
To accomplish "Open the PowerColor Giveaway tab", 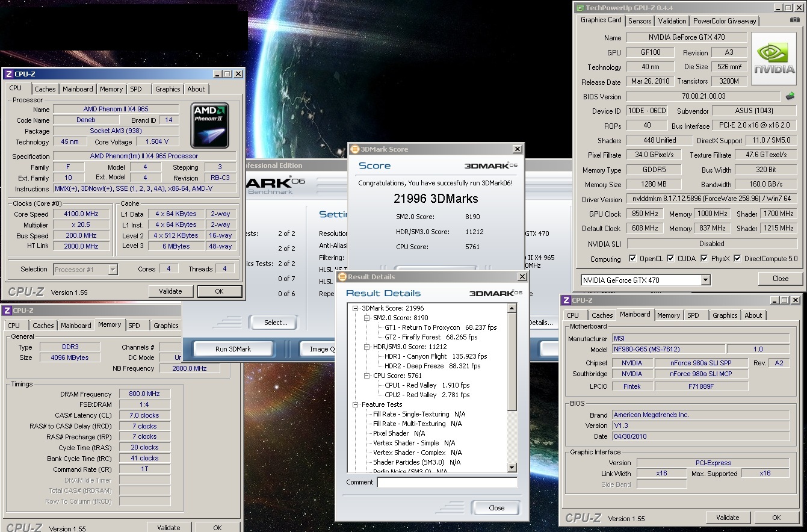I will pos(725,20).
